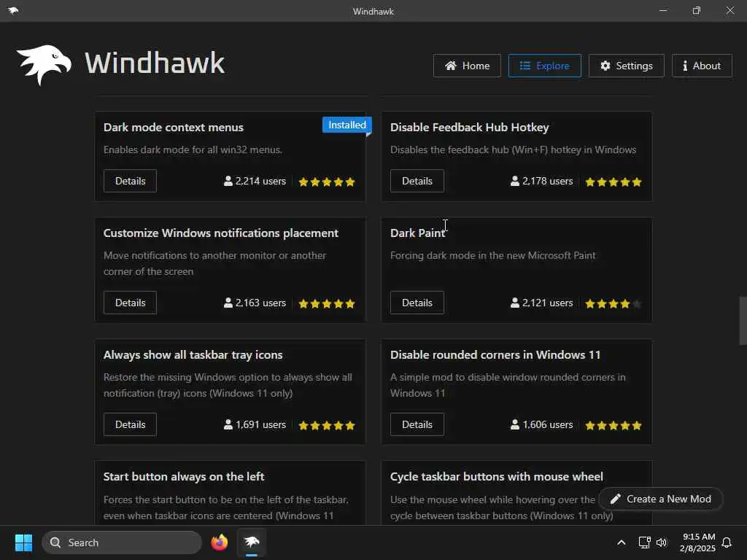This screenshot has width=747, height=560.
Task: Click the list icon in Explore tab
Action: click(x=525, y=65)
